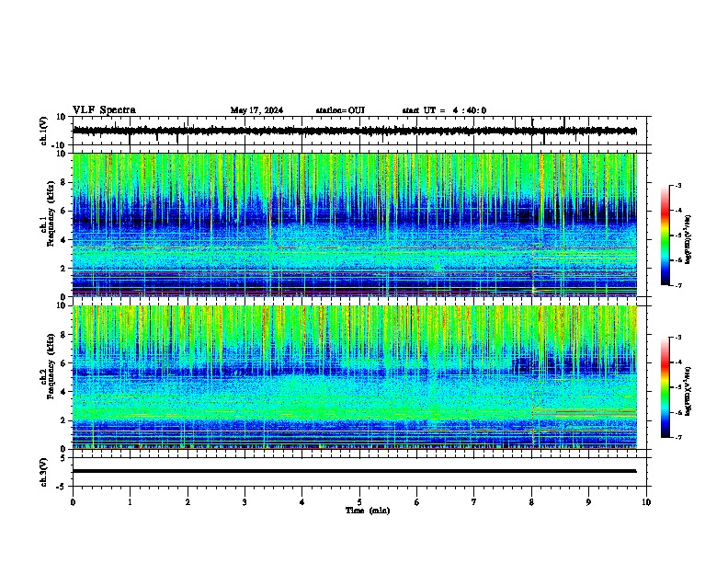Click the time axis tick label '6'

416,502
